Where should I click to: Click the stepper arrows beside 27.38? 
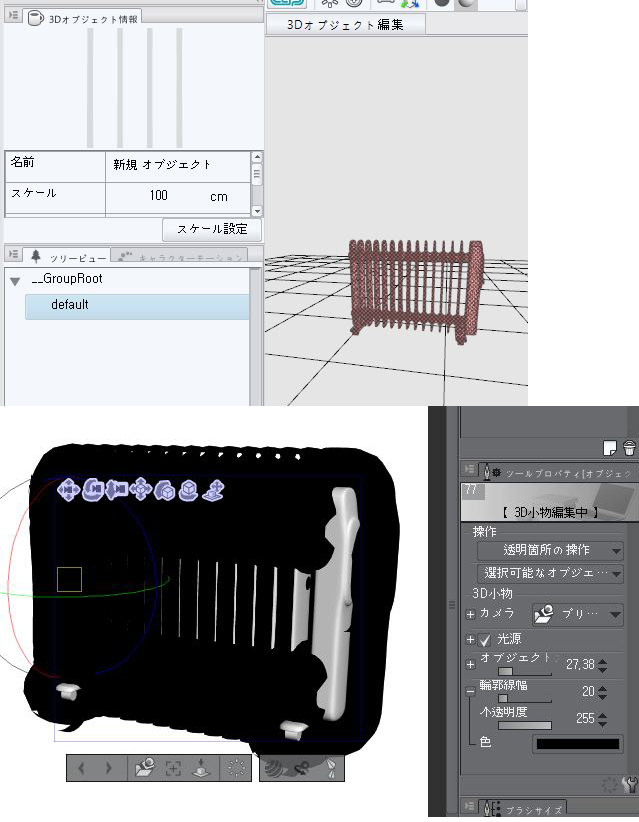(602, 665)
